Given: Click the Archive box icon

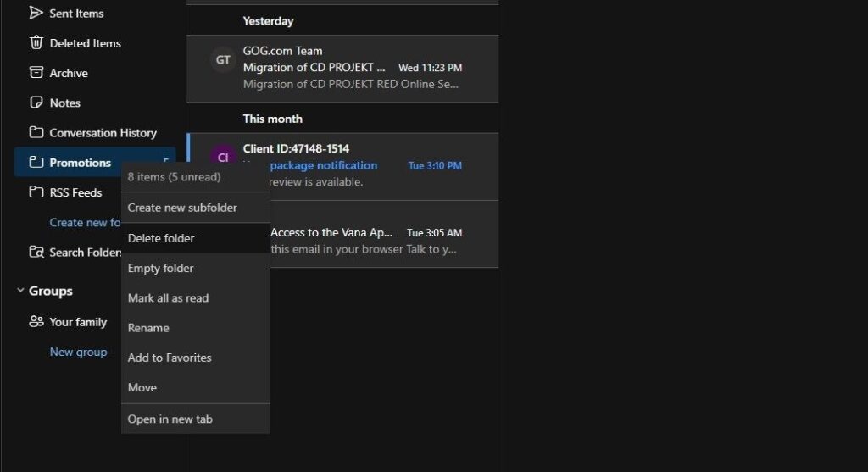Looking at the screenshot, I should 36,73.
